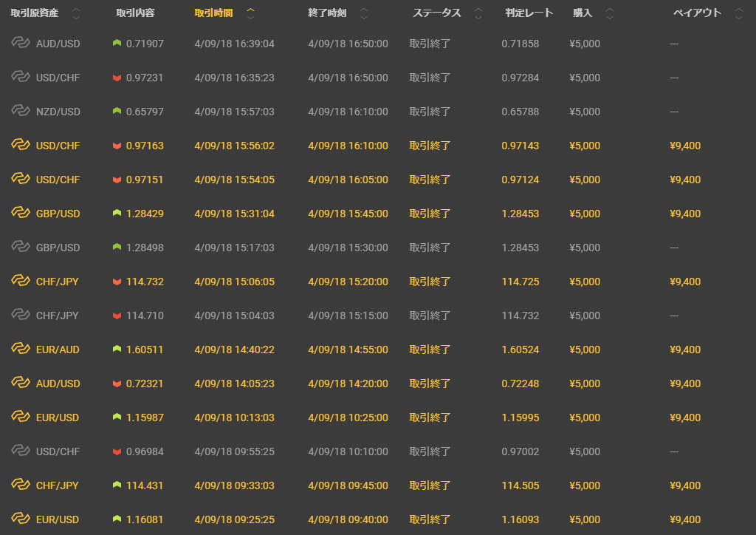Click the judged rate 0.71858
The image size is (756, 535).
pyautogui.click(x=520, y=44)
